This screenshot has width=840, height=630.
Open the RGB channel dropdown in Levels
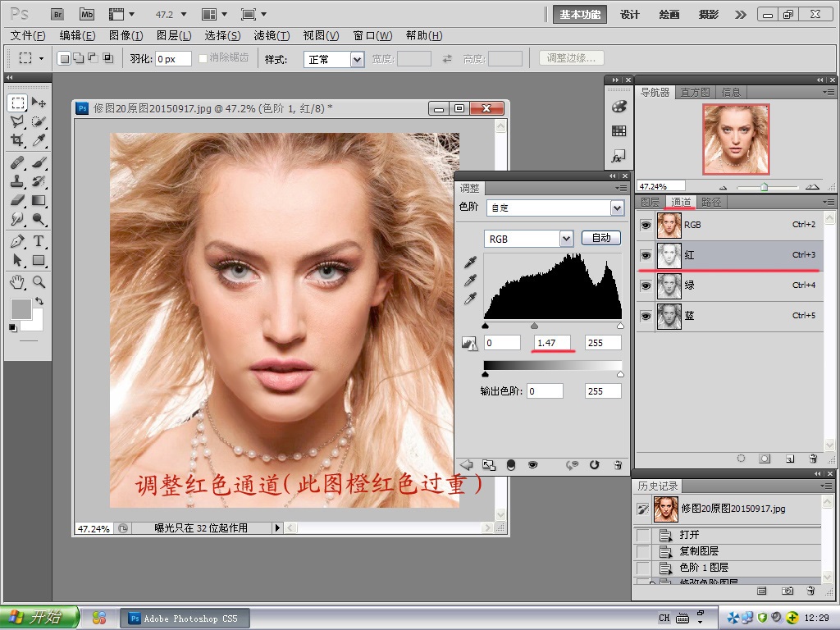tap(565, 238)
